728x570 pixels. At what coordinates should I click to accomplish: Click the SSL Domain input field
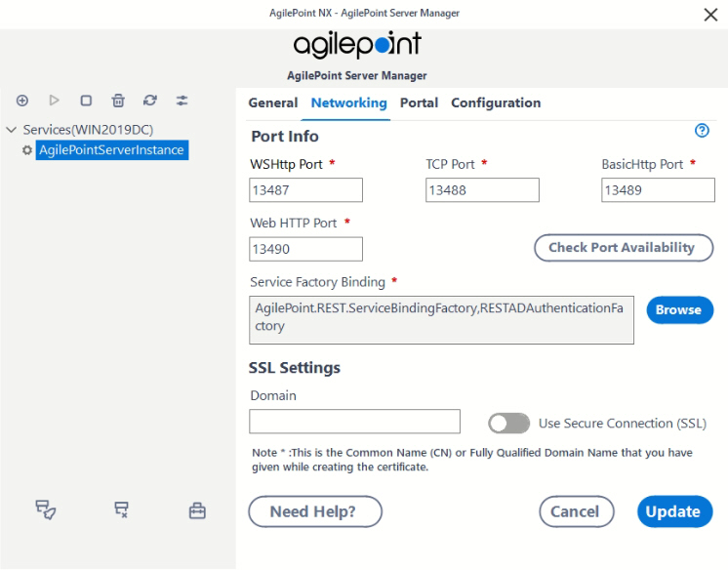(354, 422)
